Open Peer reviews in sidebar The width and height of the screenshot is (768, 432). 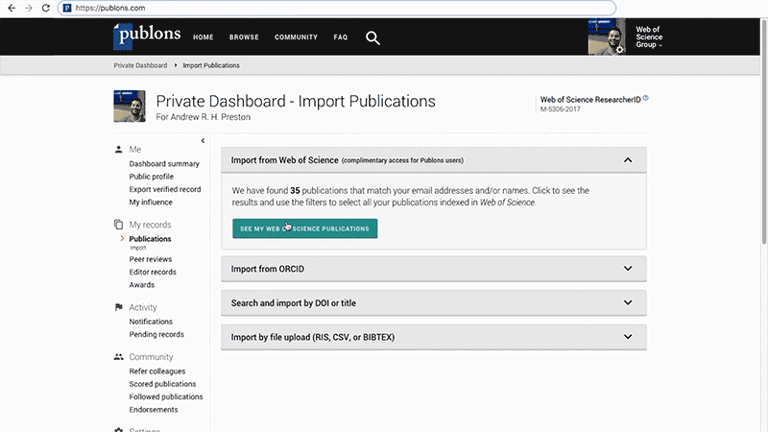(x=150, y=259)
